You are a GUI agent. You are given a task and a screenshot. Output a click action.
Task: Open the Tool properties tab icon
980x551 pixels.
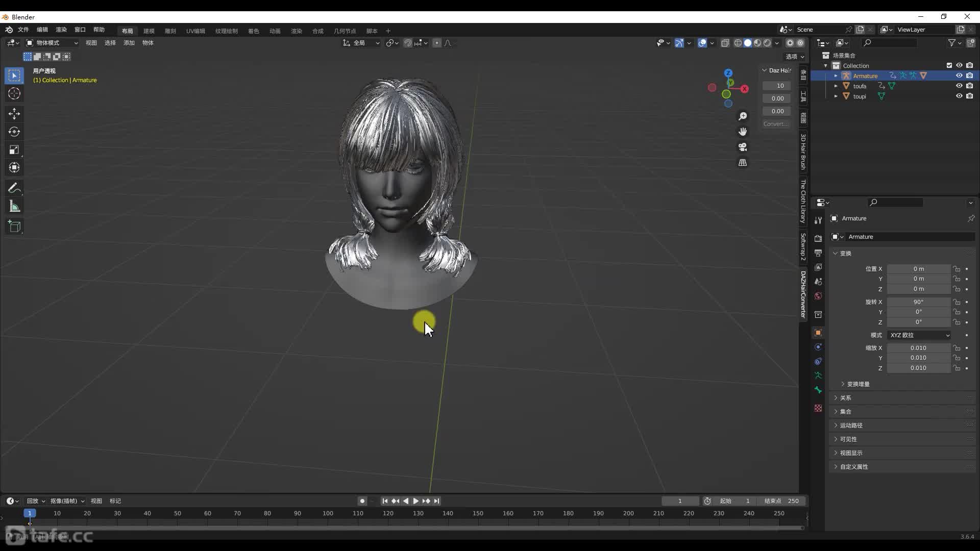818,220
